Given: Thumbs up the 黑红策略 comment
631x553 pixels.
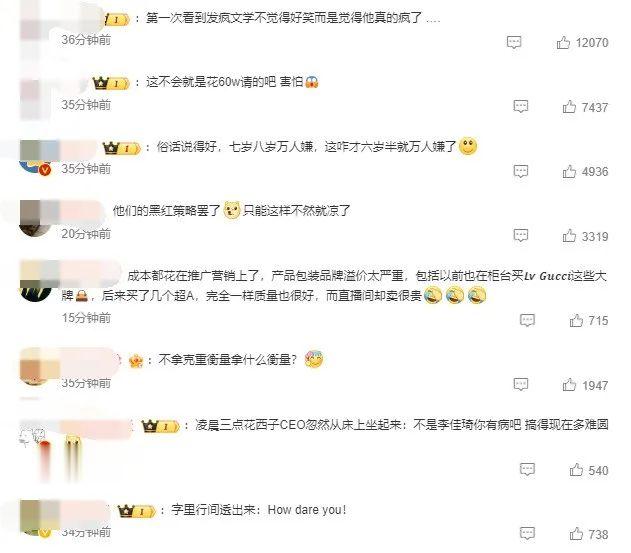Looking at the screenshot, I should pos(569,236).
